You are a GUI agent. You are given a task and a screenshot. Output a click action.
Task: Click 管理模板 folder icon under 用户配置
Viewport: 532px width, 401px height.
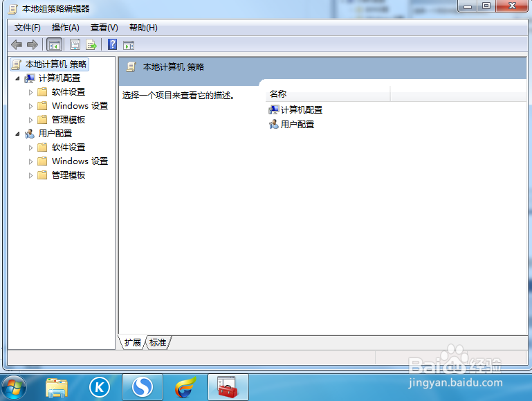click(x=42, y=175)
